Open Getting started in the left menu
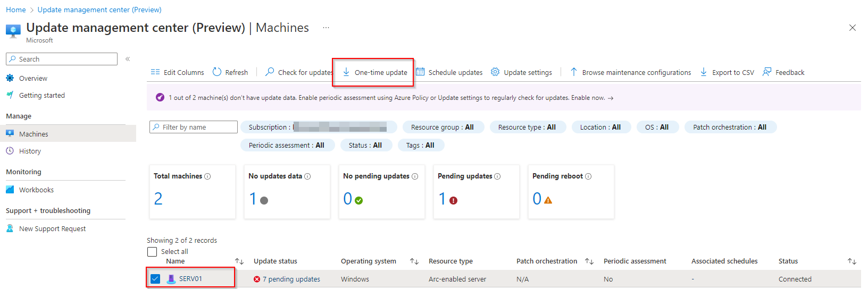Viewport: 868px width, 289px height. [42, 95]
